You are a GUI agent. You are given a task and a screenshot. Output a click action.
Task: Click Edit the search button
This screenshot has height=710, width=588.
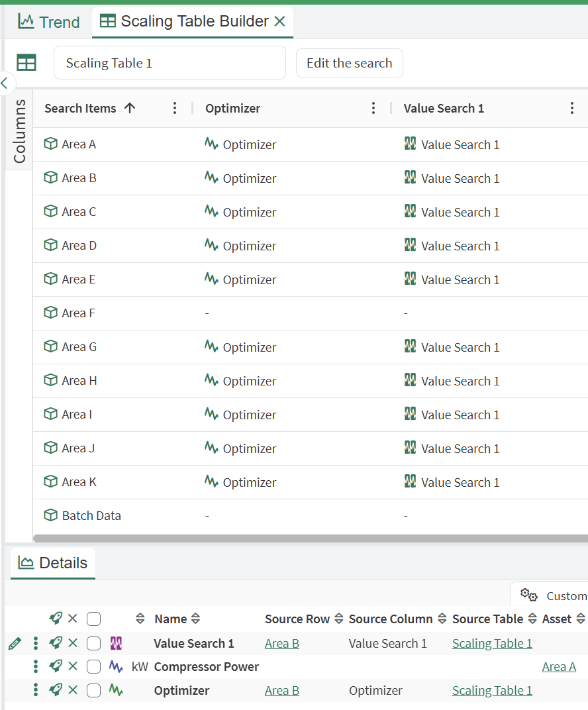[x=350, y=63]
